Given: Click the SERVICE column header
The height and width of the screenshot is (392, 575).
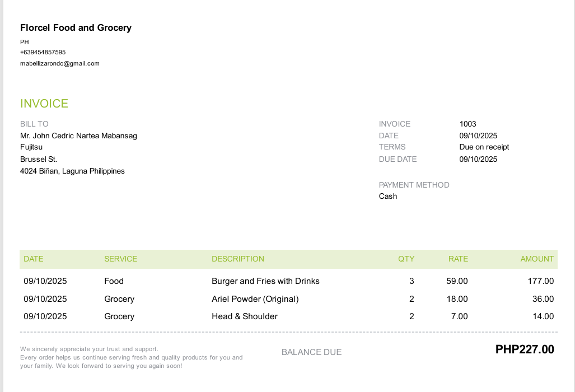Looking at the screenshot, I should click(x=120, y=259).
